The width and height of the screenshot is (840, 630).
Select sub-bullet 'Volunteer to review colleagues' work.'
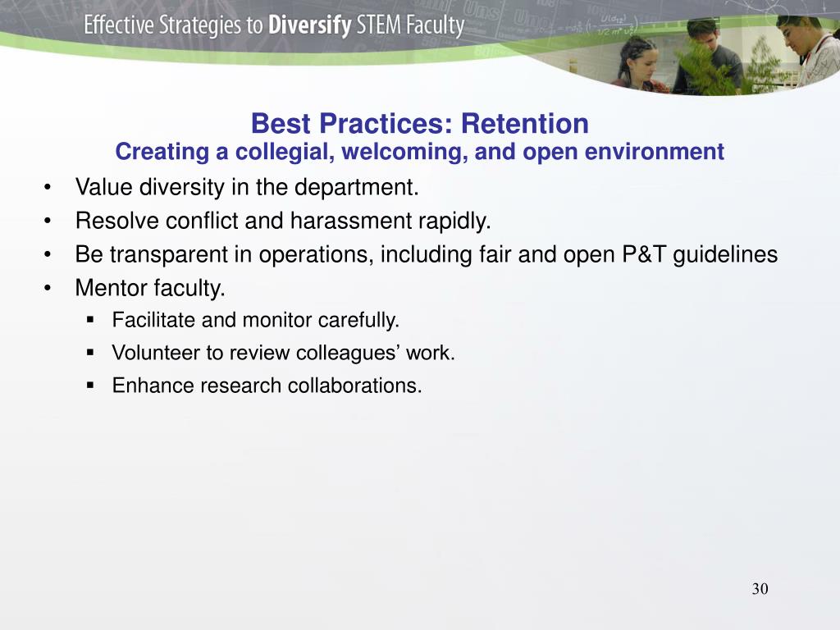283,353
